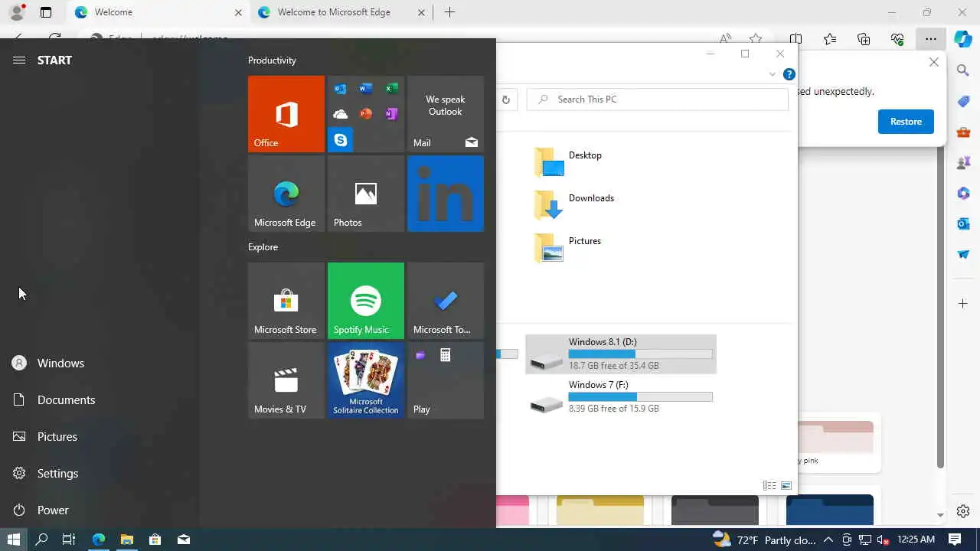Open Tools in Edge sidebar
980x551 pixels.
point(963,132)
